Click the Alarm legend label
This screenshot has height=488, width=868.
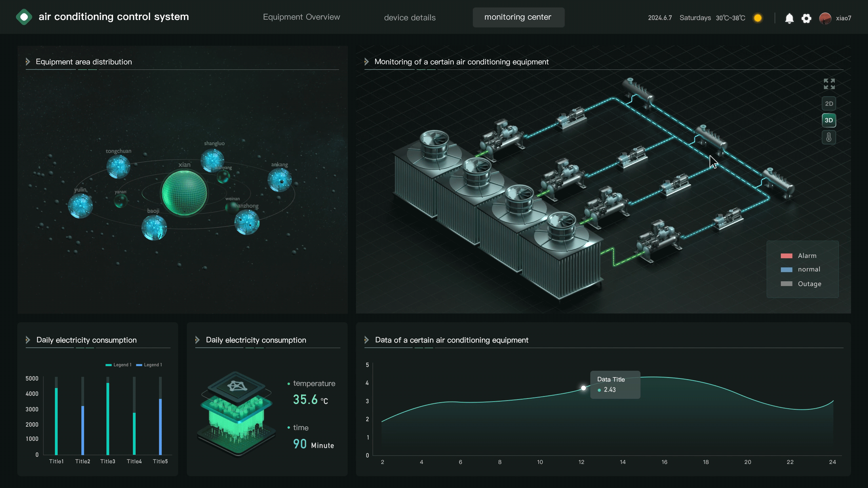click(807, 256)
